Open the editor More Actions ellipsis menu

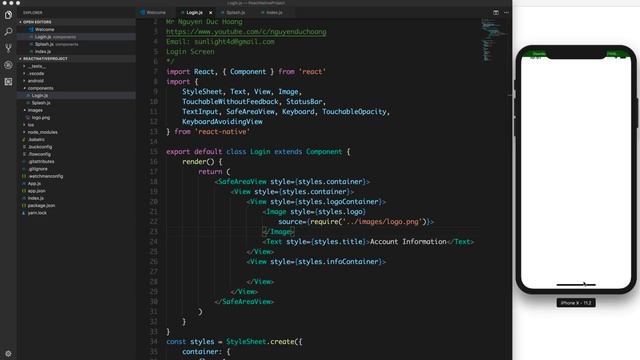pyautogui.click(x=506, y=13)
